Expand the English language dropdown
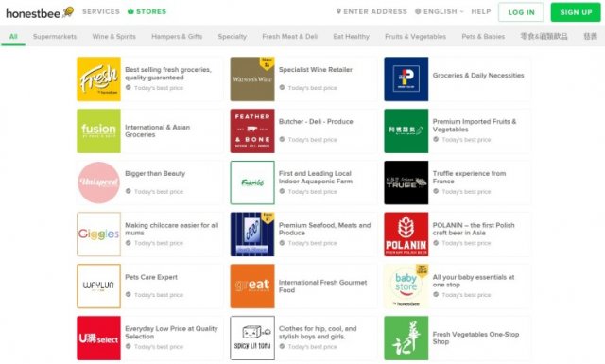This screenshot has width=605, height=364. [x=439, y=11]
